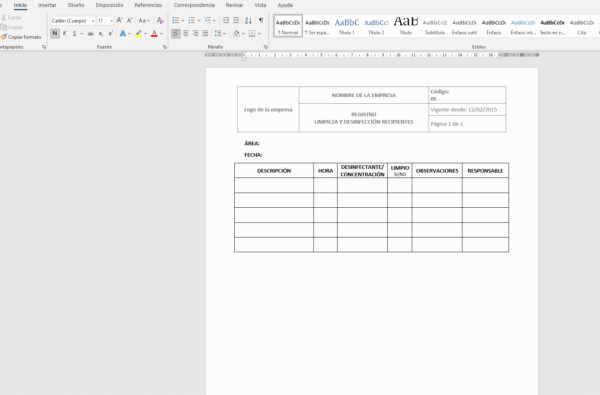
Task: Open the Correspondencia tab
Action: pos(194,5)
